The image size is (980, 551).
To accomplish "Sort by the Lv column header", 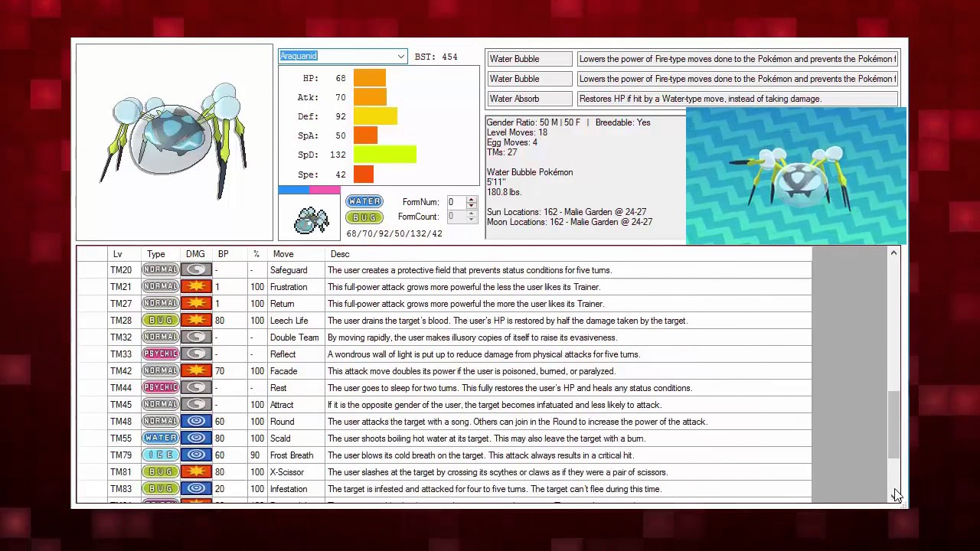I will tap(117, 254).
